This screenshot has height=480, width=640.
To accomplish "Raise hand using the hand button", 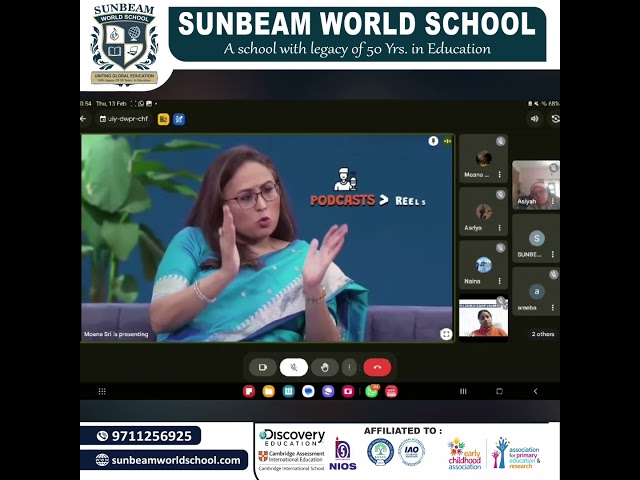I will click(x=324, y=367).
